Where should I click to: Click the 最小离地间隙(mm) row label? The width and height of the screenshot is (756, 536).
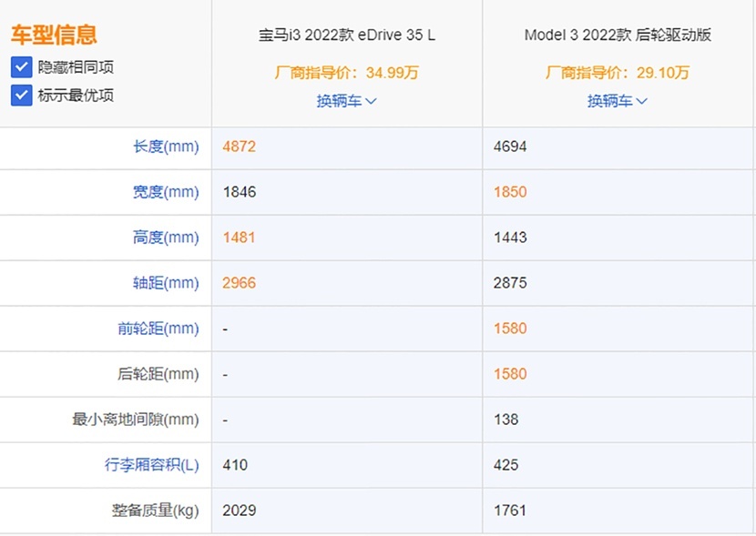136,420
